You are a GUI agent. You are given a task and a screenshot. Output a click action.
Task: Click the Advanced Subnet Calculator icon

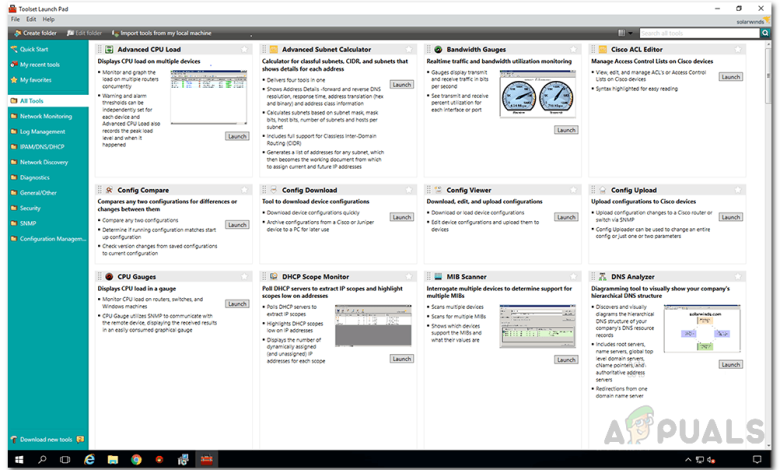click(274, 49)
